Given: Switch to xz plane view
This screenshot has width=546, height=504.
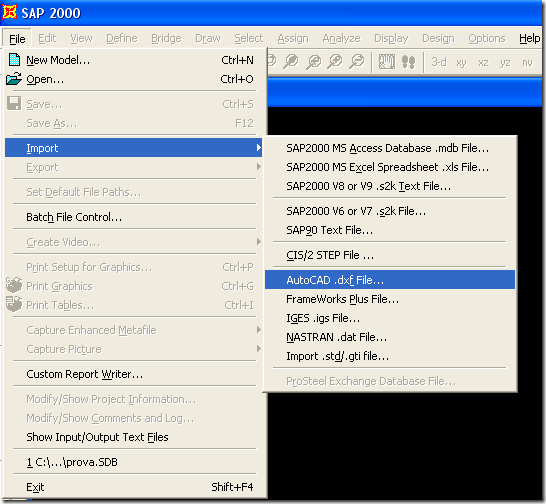Looking at the screenshot, I should point(483,63).
